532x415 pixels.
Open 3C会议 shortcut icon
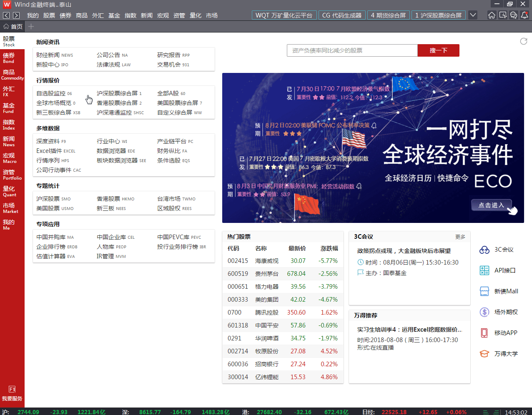[484, 250]
